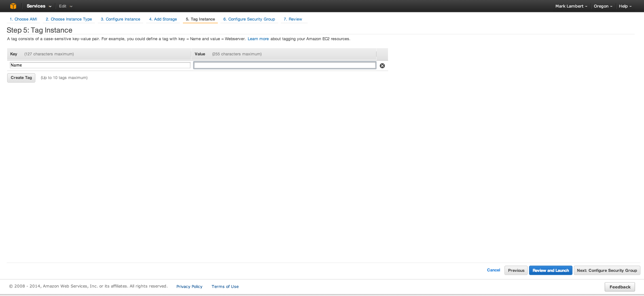Click the Review and Launch button
This screenshot has width=644, height=296.
[551, 270]
